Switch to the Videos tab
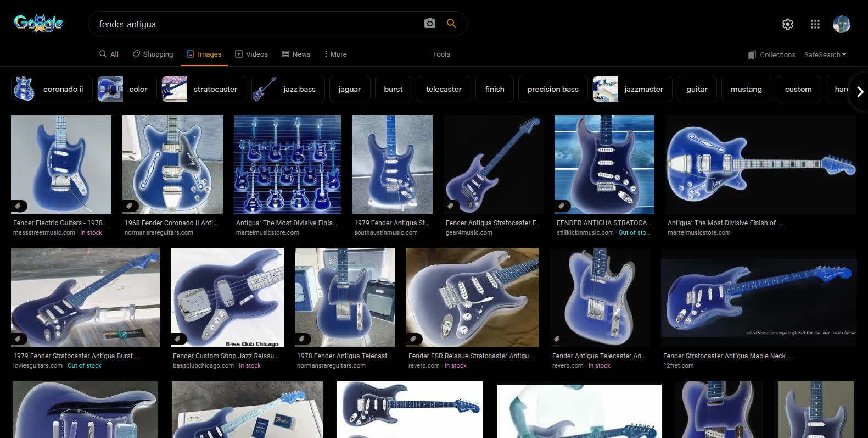The width and height of the screenshot is (868, 438). (251, 54)
